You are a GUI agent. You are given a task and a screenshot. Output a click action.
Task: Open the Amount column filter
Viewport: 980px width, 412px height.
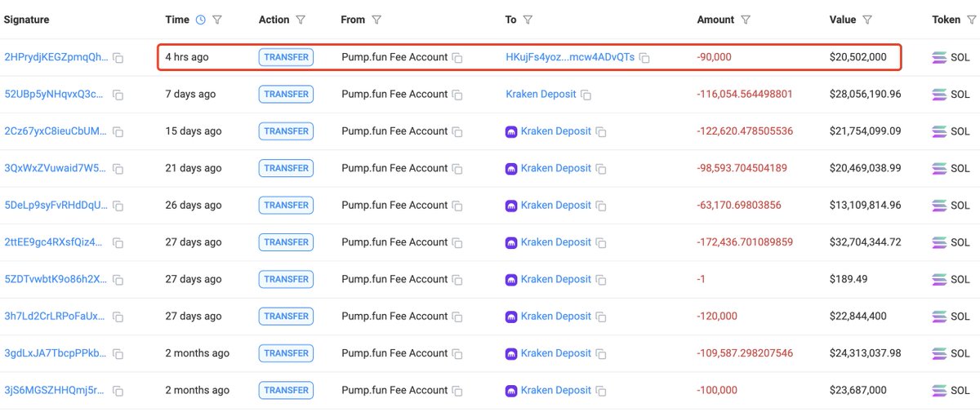(746, 20)
